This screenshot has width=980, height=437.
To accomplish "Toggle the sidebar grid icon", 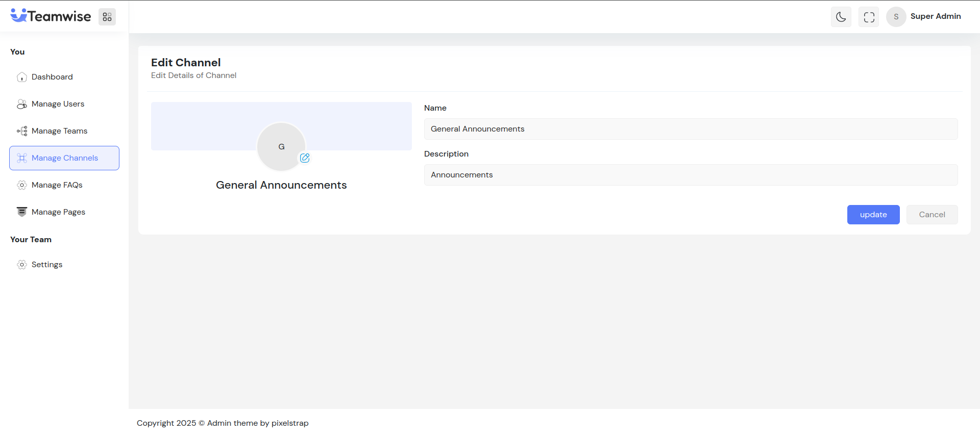I will (x=107, y=17).
